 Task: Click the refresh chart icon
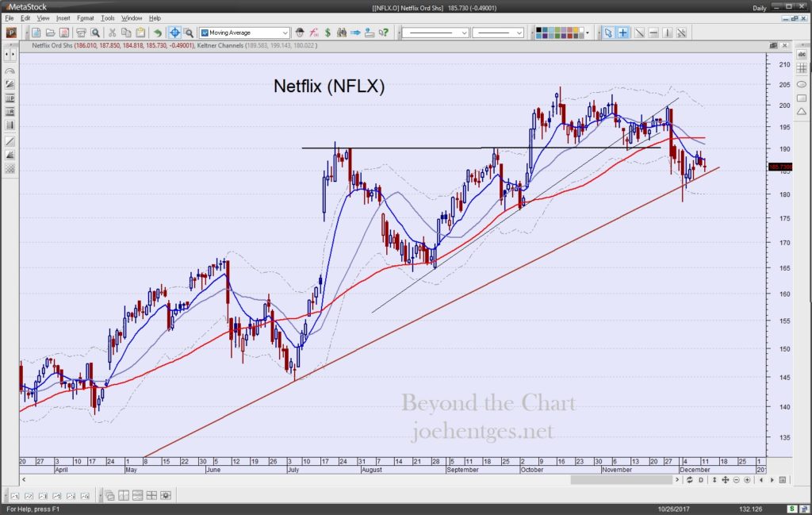tap(690, 480)
